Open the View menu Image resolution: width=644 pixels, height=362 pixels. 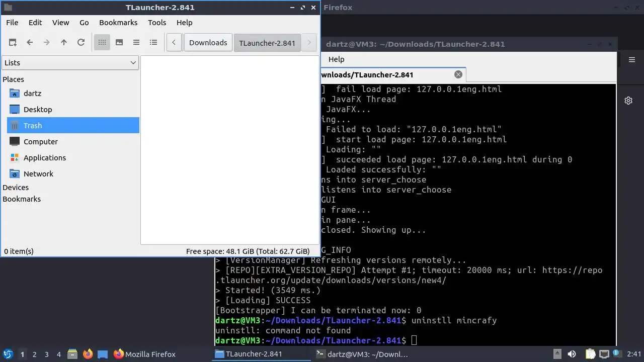click(61, 23)
